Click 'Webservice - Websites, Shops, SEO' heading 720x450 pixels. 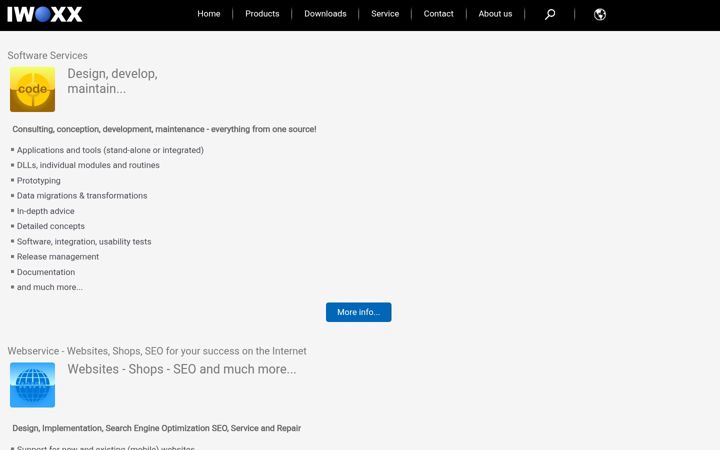157,351
